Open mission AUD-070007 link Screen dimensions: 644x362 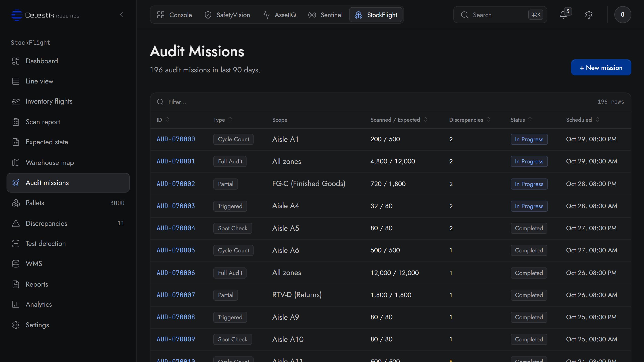click(x=176, y=295)
